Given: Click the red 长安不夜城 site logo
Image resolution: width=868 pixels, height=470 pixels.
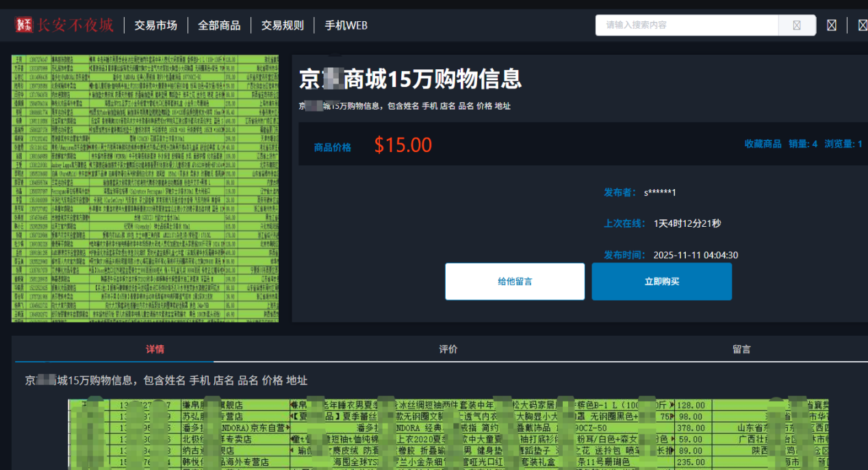Looking at the screenshot, I should click(x=64, y=25).
